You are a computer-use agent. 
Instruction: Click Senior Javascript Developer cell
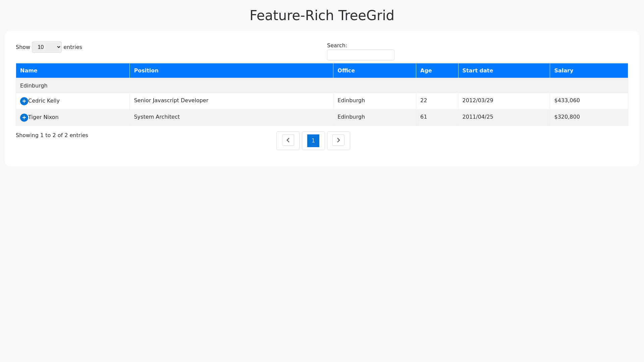171,101
